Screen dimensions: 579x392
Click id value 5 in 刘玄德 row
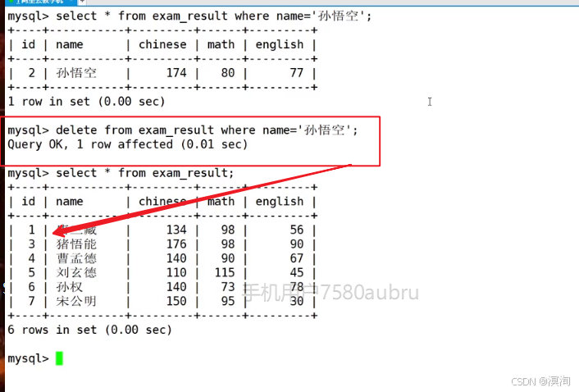tap(32, 272)
